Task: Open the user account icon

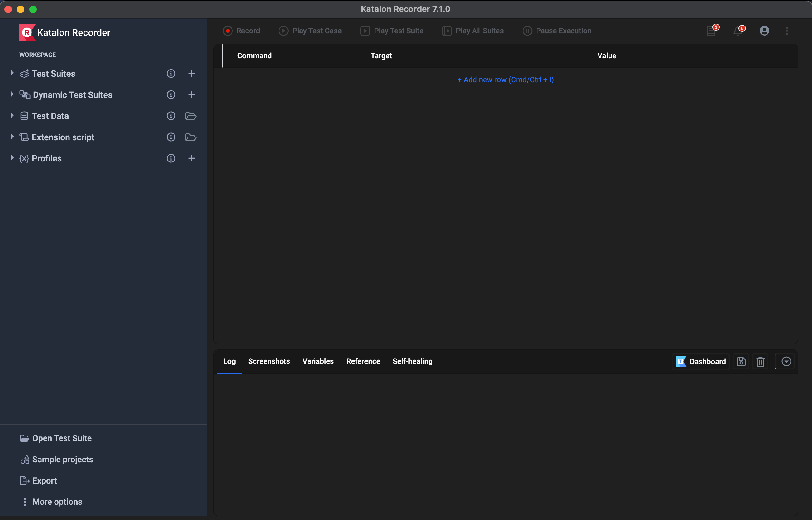Action: tap(764, 31)
